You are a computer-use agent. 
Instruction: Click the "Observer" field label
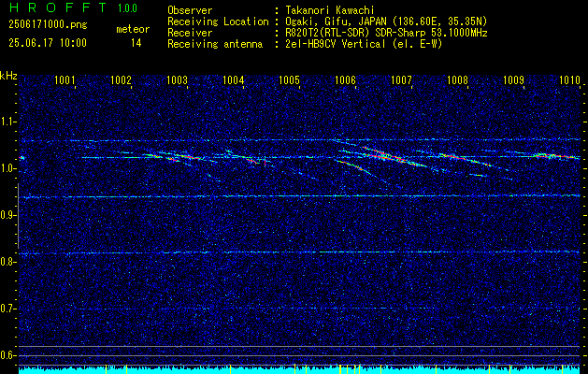point(190,10)
